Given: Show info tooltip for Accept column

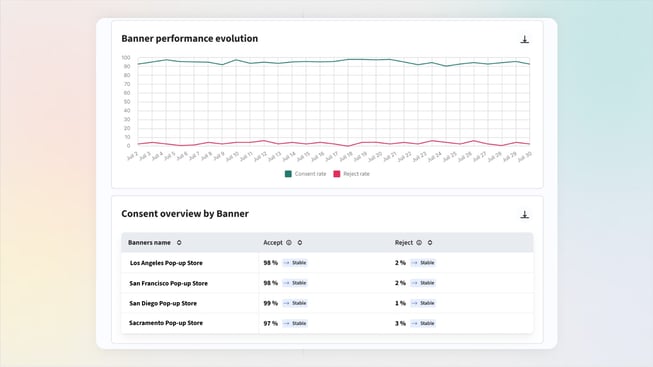Looking at the screenshot, I should (289, 242).
